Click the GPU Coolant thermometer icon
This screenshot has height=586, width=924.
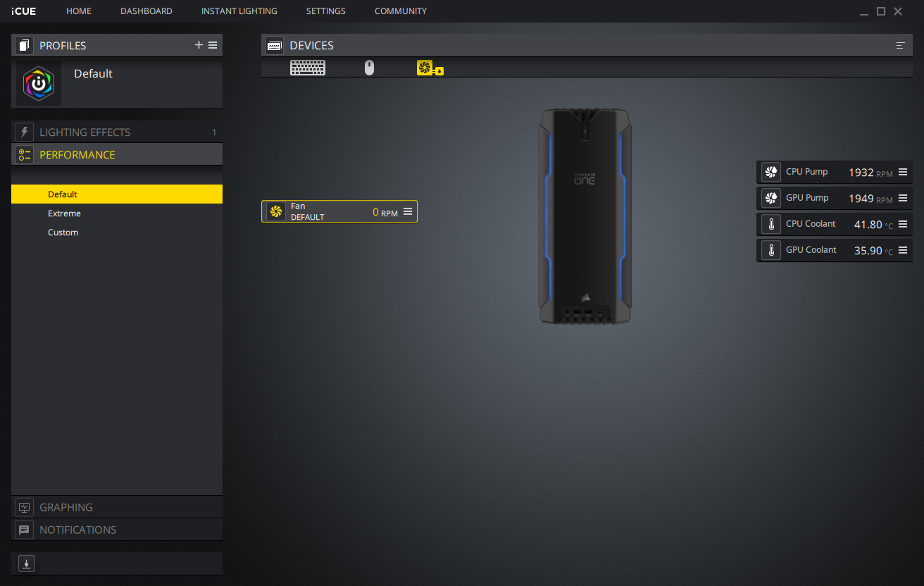tap(771, 250)
